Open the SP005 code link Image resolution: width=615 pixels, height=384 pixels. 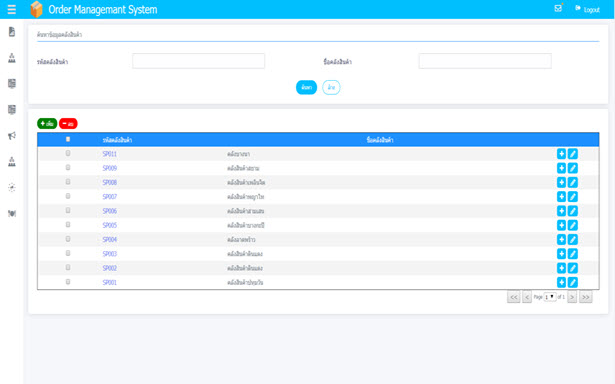[109, 225]
